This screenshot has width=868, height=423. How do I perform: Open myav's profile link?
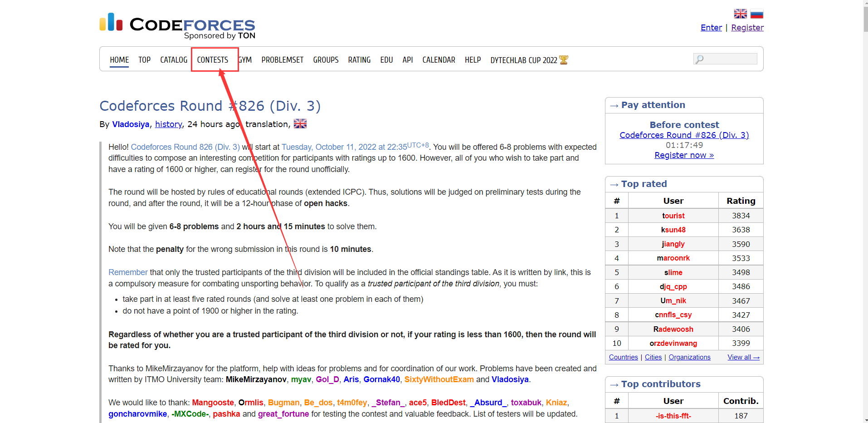click(x=301, y=379)
